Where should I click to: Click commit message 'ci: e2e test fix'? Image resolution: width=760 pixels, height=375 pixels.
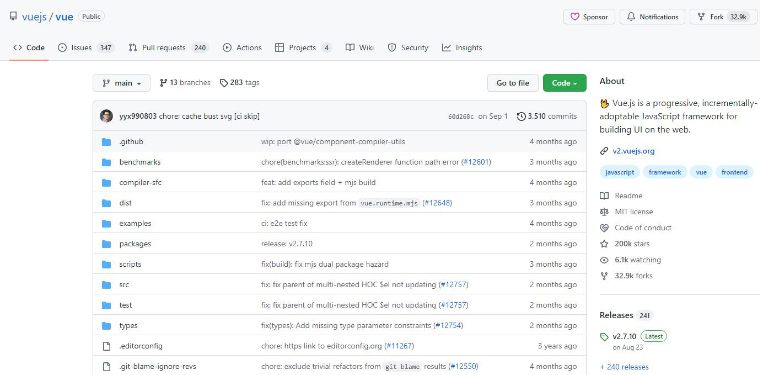pyautogui.click(x=284, y=224)
